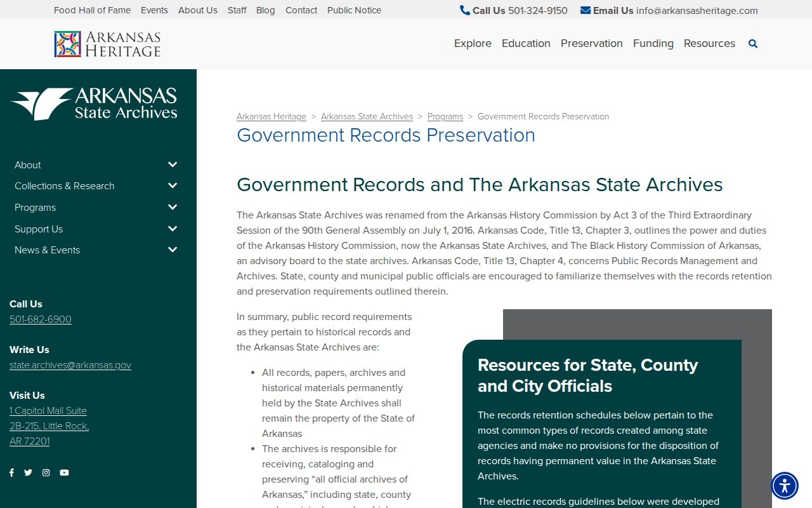Expand the News & Events chevron
The height and width of the screenshot is (508, 812).
173,250
